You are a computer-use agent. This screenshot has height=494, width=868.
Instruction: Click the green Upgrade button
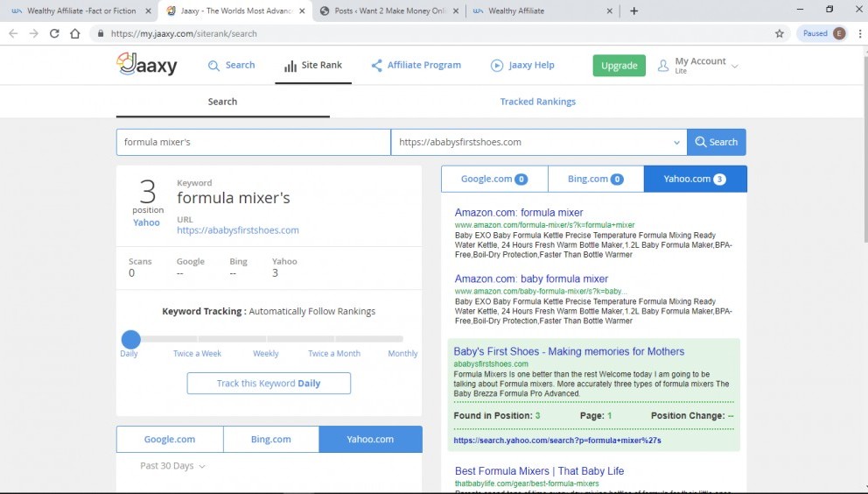coord(619,66)
